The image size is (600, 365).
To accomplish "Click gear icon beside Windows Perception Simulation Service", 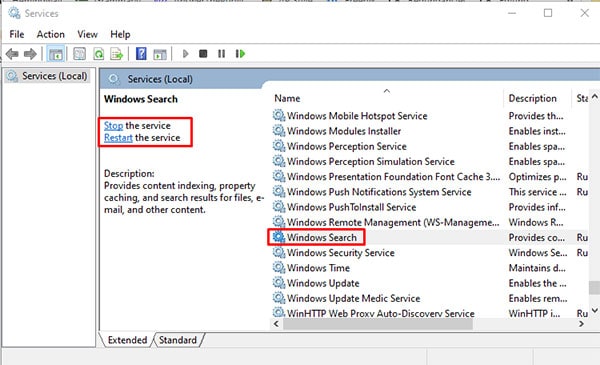I will (x=279, y=161).
